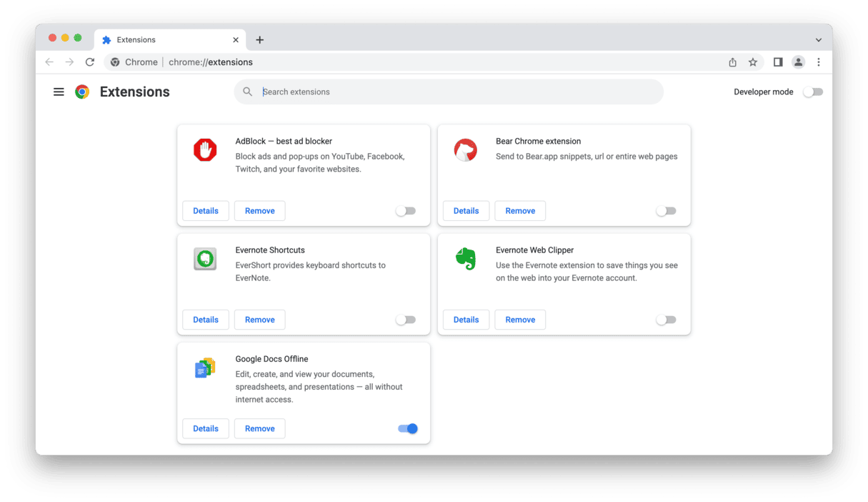The image size is (868, 502).
Task: Toggle Evernote Web Clipper on
Action: point(666,319)
